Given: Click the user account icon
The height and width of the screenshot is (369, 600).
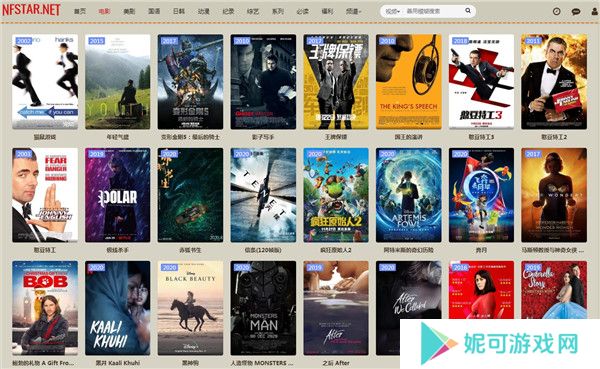Looking at the screenshot, I should 595,11.
